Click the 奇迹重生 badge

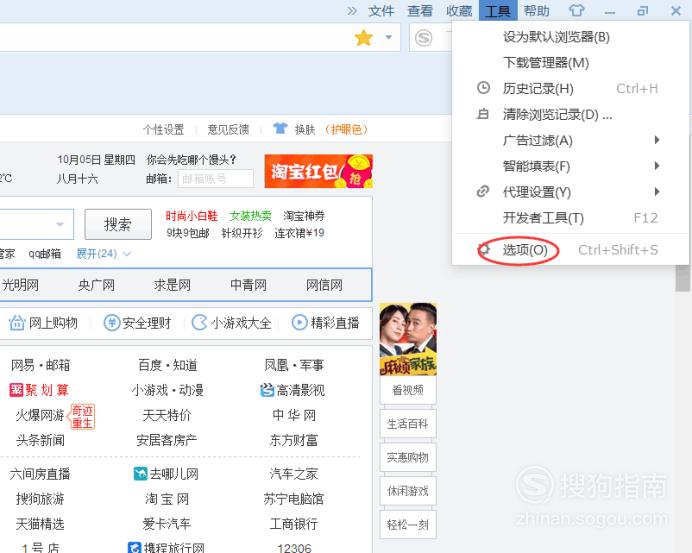pos(82,417)
